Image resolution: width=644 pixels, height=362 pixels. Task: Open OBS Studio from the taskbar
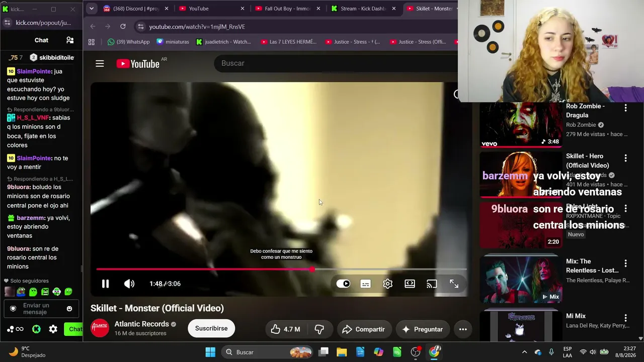coord(416,352)
